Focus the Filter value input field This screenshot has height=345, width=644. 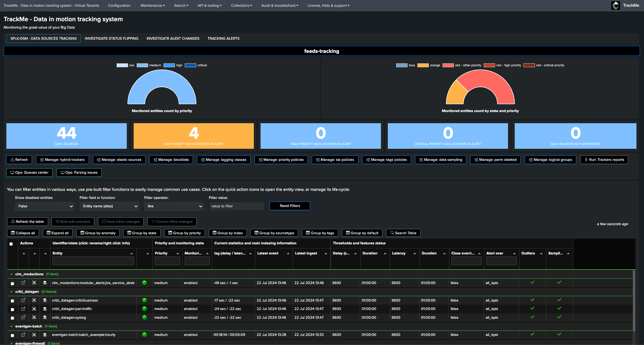tap(237, 206)
